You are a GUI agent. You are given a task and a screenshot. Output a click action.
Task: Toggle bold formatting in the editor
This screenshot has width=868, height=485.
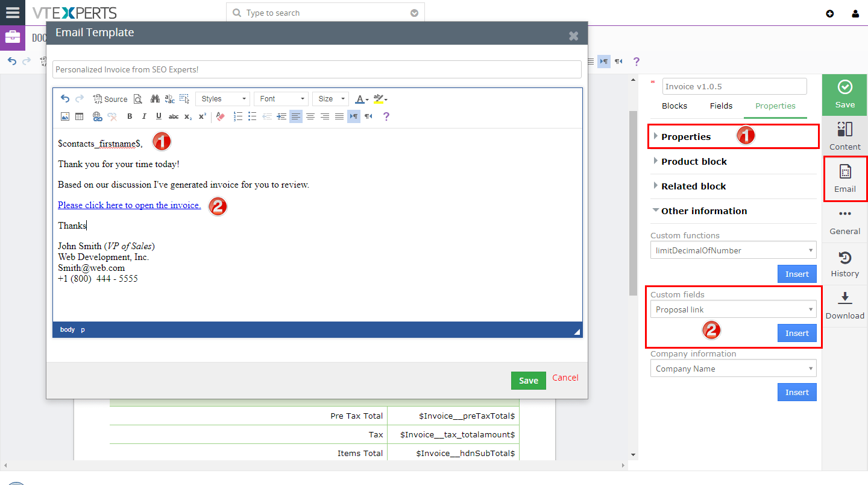click(x=129, y=116)
